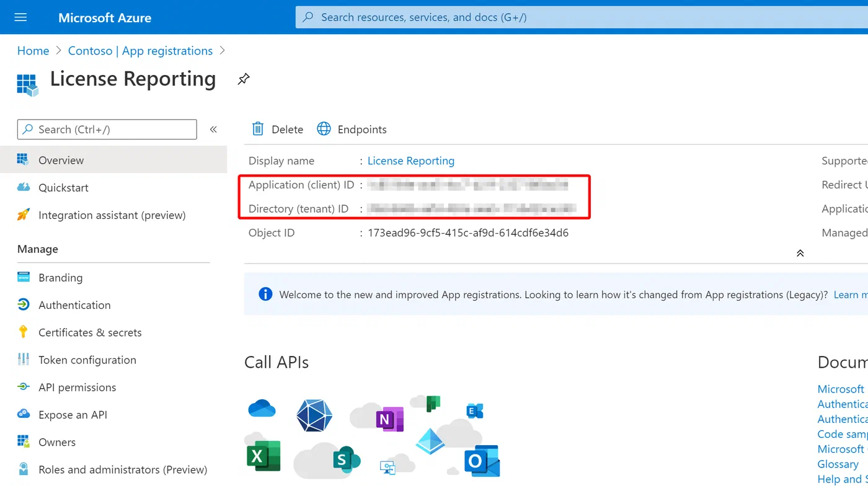
Task: Click the Branding icon in the sidebar
Action: [x=23, y=277]
